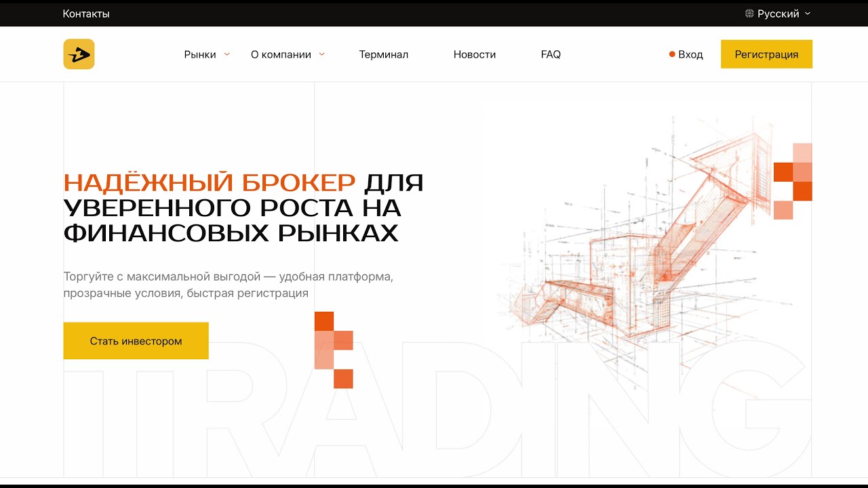Expand the Рынки menu chevron
This screenshot has height=488, width=868.
(x=226, y=54)
